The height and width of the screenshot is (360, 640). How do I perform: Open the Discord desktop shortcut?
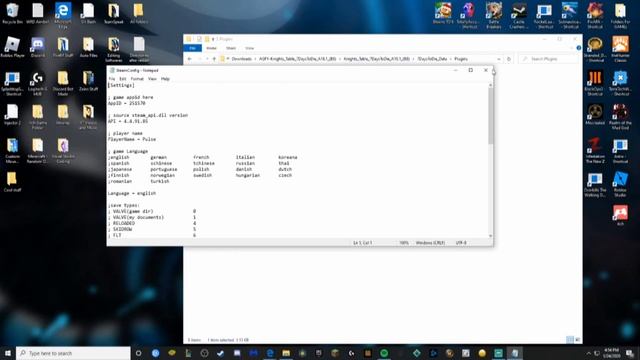(38, 47)
